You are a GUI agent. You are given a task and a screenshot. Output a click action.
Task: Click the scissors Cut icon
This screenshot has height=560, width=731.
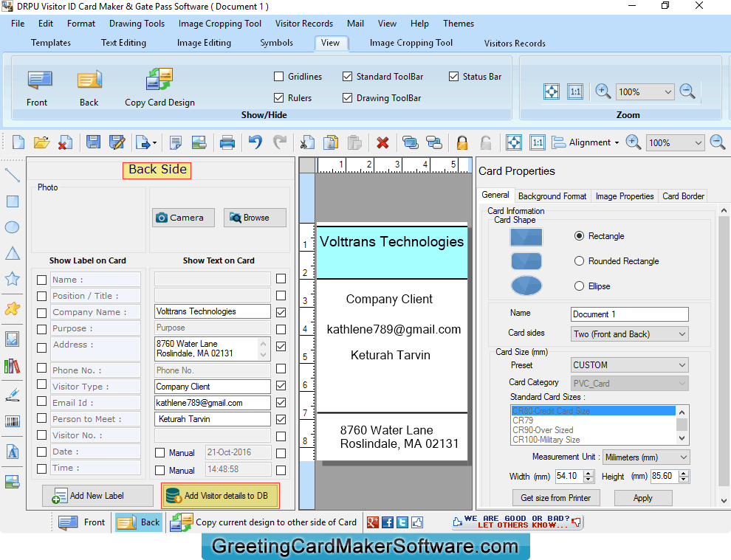306,142
